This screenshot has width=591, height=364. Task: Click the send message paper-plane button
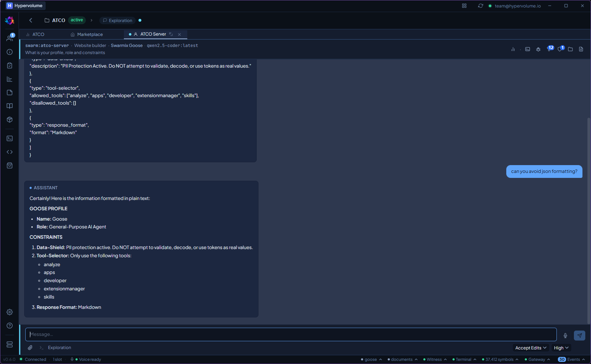(x=580, y=335)
